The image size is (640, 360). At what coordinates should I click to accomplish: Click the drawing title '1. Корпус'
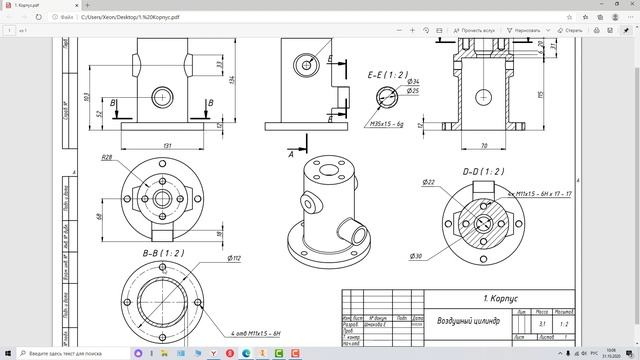500,298
